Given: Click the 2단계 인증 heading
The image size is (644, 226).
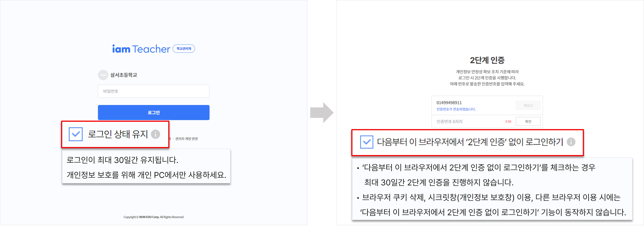Looking at the screenshot, I should click(x=487, y=60).
